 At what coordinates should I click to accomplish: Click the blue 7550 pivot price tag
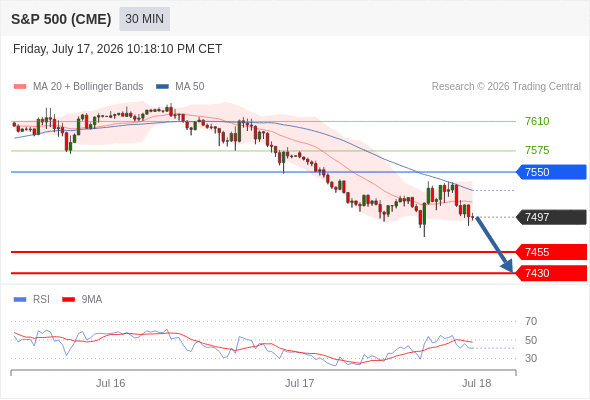click(551, 172)
